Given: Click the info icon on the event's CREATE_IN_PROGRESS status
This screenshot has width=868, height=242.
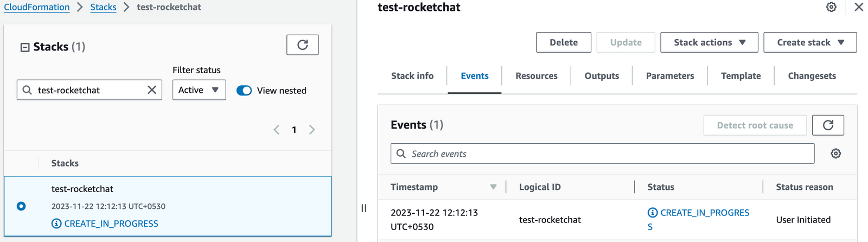Looking at the screenshot, I should click(x=653, y=213).
